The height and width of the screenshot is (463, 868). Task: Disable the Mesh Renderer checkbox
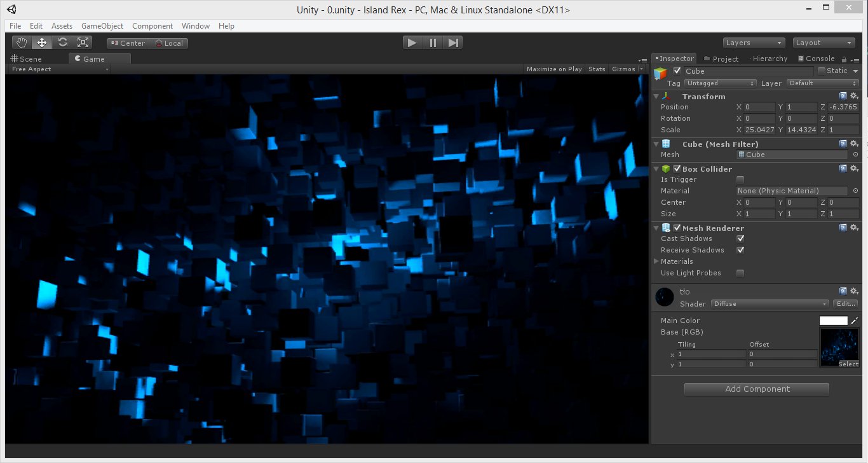(677, 228)
